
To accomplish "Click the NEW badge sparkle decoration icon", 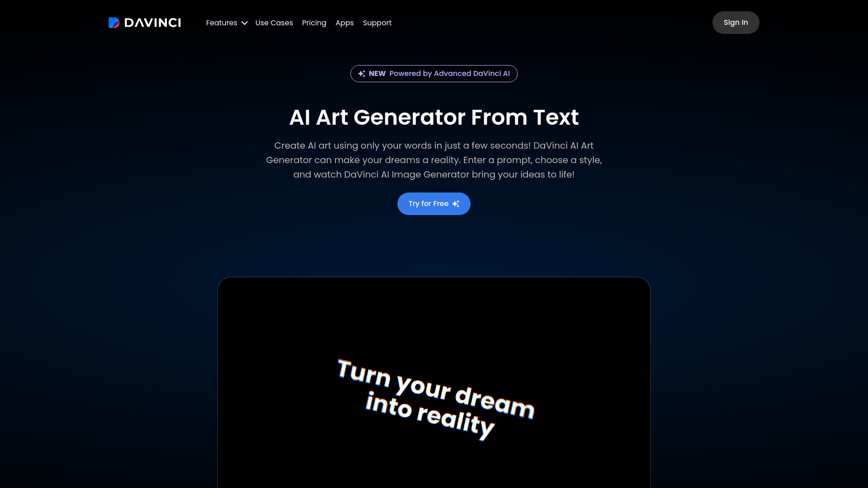I will [x=361, y=73].
